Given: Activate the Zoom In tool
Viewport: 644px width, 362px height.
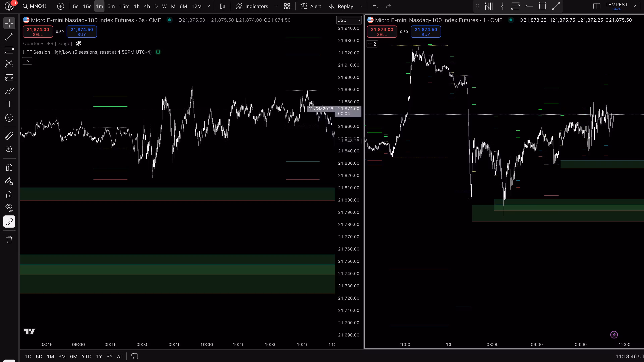Looking at the screenshot, I should 9,149.
